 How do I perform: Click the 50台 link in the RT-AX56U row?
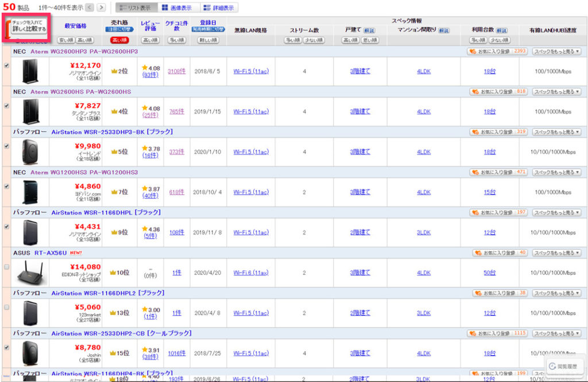(489, 272)
